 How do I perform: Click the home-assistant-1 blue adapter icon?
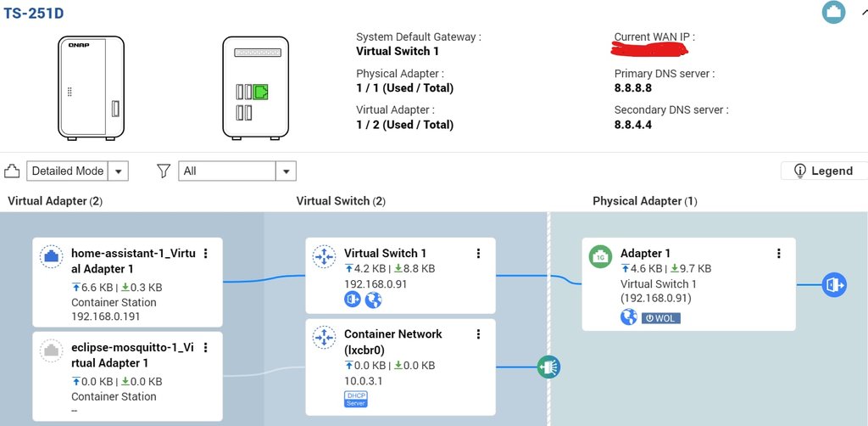[51, 257]
